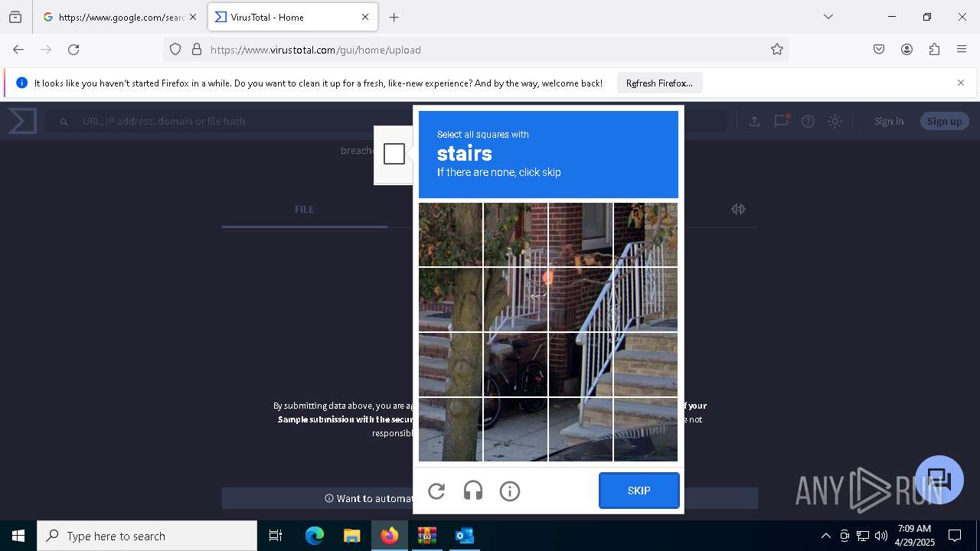980x551 pixels.
Task: Close the VirusTotal tab
Action: [x=364, y=17]
